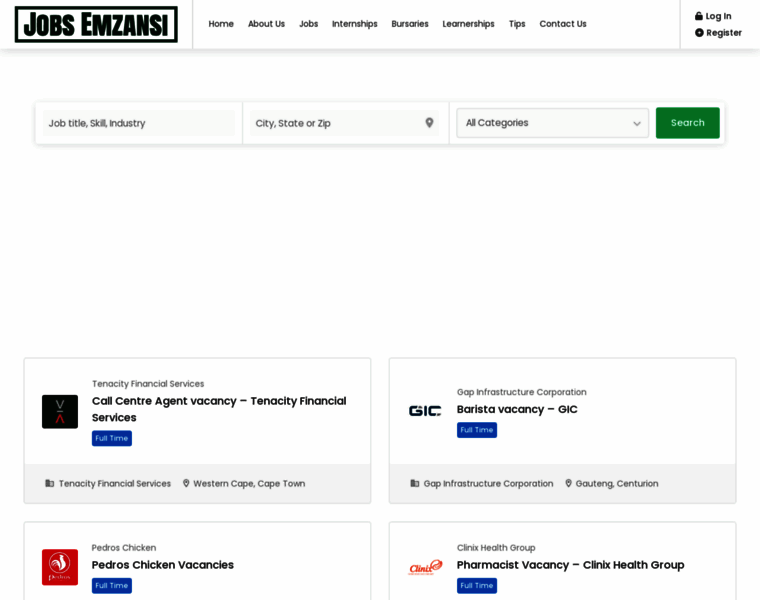Click Pedros Chicken company name text
The image size is (760, 600).
(x=124, y=548)
